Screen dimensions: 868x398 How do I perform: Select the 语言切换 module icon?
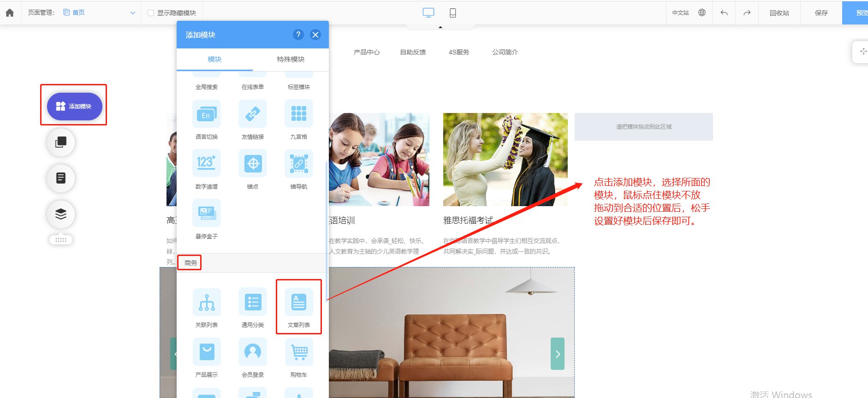(206, 114)
